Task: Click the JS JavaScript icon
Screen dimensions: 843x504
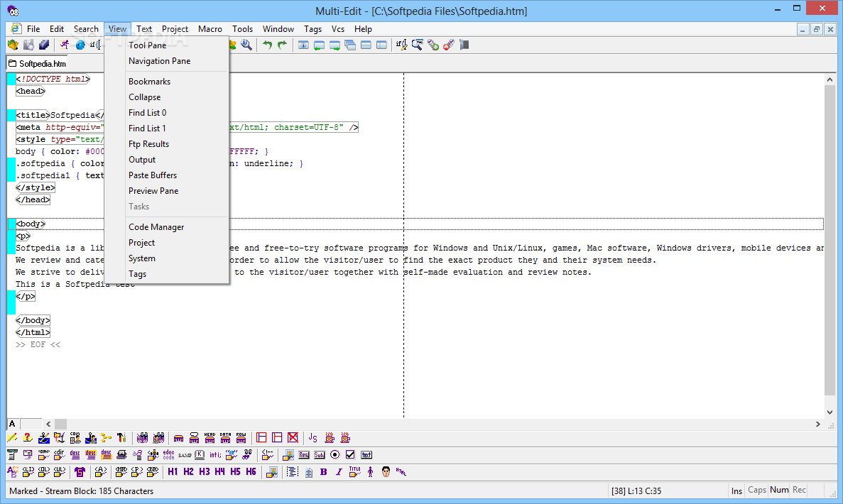Action: point(313,438)
